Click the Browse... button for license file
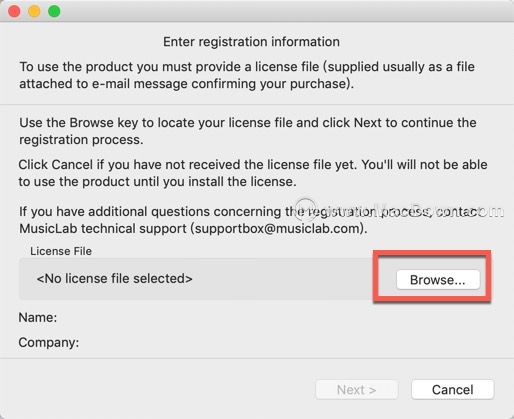This screenshot has height=419, width=514. pos(438,279)
